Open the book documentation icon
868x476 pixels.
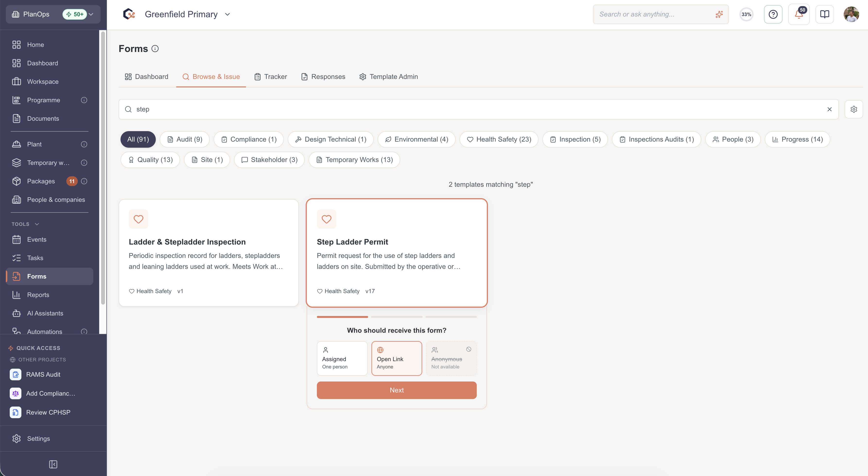click(825, 14)
